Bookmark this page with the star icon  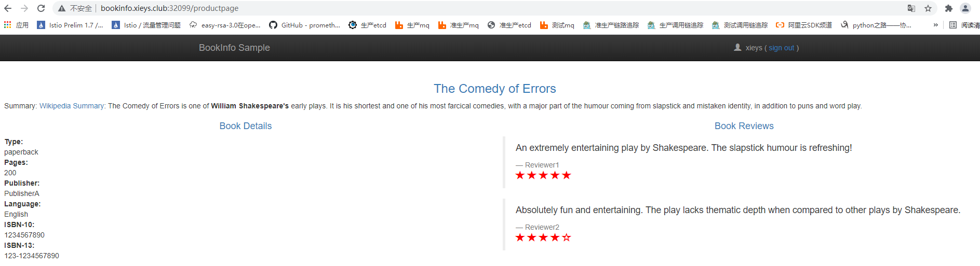tap(928, 8)
